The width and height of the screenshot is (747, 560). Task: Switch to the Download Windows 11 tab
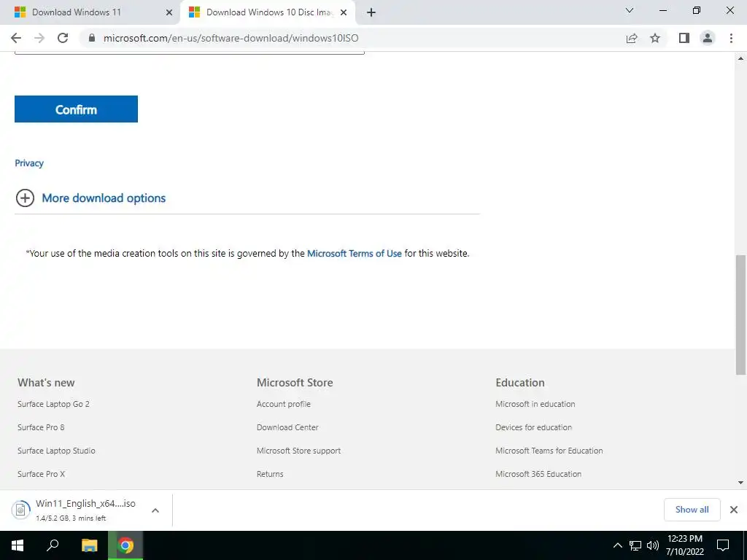click(90, 12)
